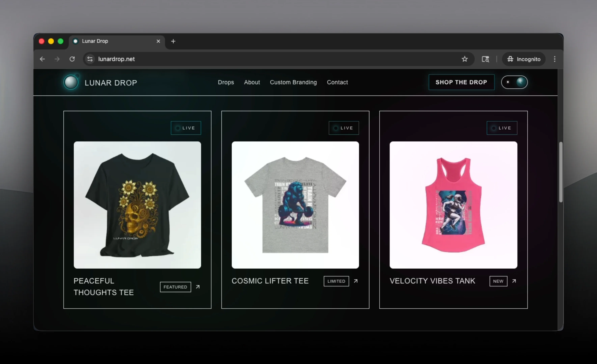Open the black skull tee product image
This screenshot has height=364, width=597.
(137, 205)
